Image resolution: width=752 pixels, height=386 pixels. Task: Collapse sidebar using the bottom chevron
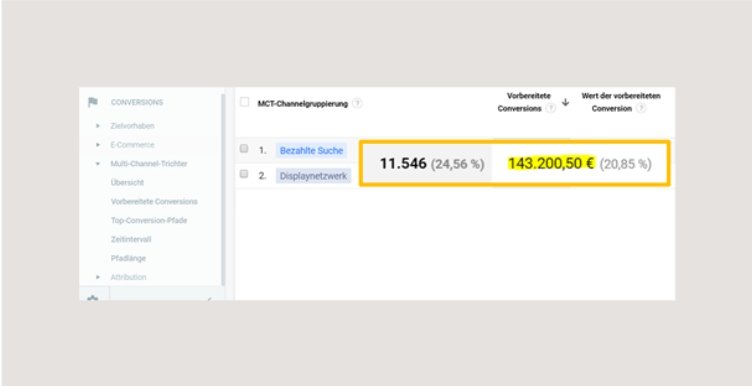coord(209,299)
